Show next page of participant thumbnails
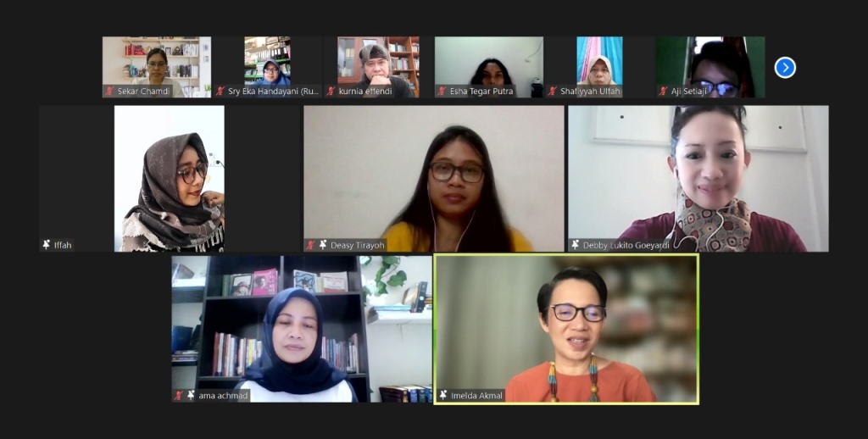Screen dimensions: 868x439 pos(785,68)
